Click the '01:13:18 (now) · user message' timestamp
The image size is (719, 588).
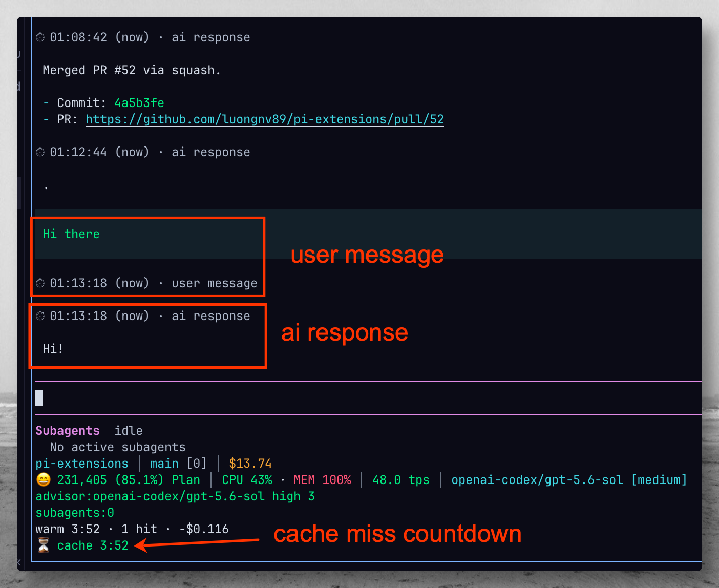click(x=154, y=283)
